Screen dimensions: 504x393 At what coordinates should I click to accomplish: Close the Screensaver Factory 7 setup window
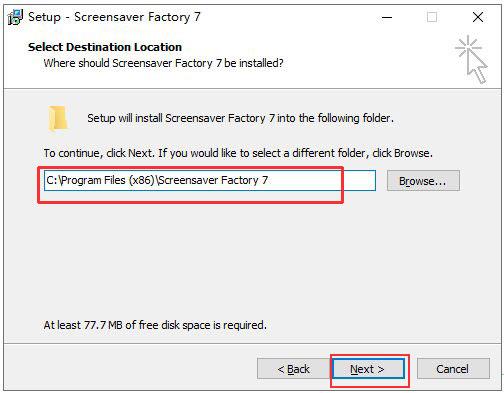[478, 17]
